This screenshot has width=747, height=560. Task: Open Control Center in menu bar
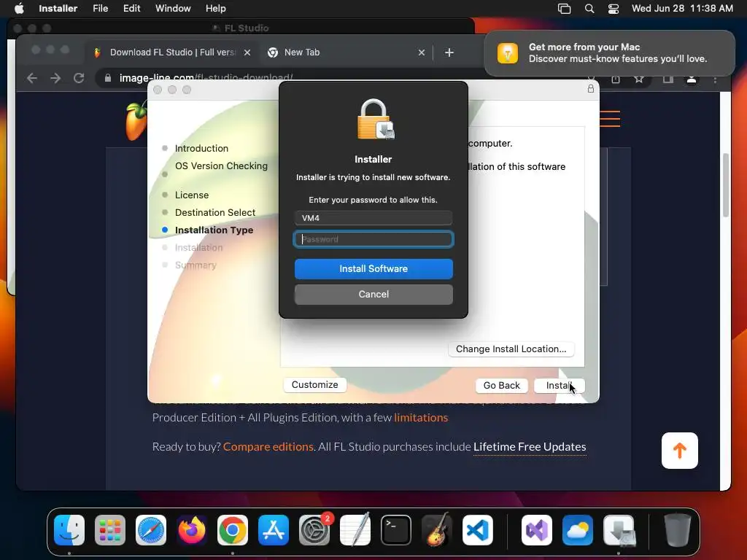[x=614, y=9]
